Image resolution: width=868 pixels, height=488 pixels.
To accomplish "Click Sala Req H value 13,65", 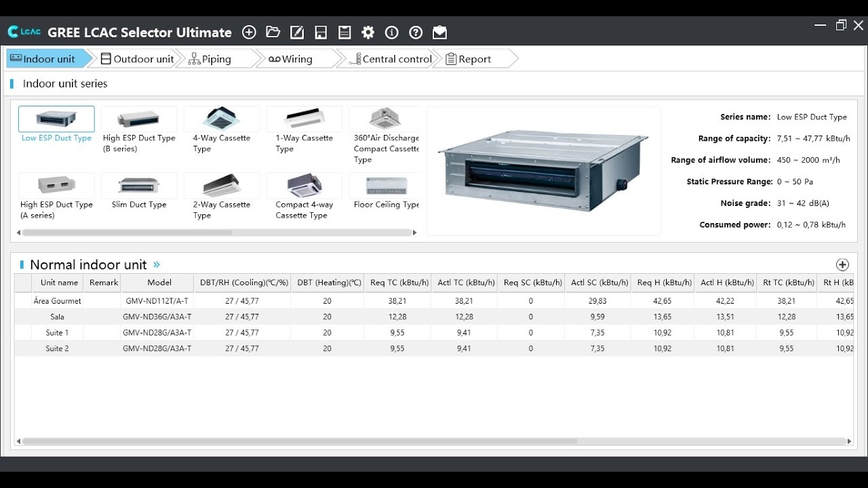I will [x=663, y=317].
